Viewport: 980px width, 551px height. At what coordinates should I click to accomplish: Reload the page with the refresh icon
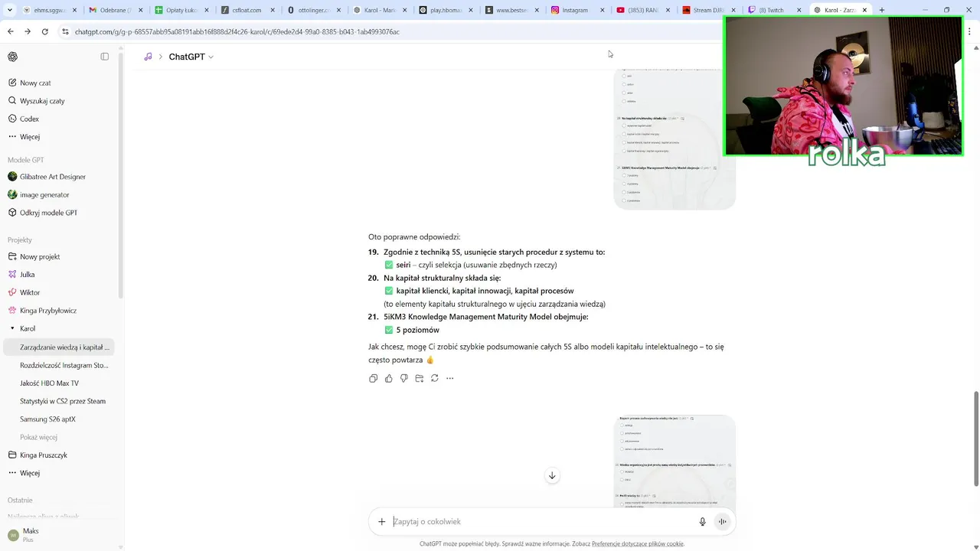click(x=45, y=31)
